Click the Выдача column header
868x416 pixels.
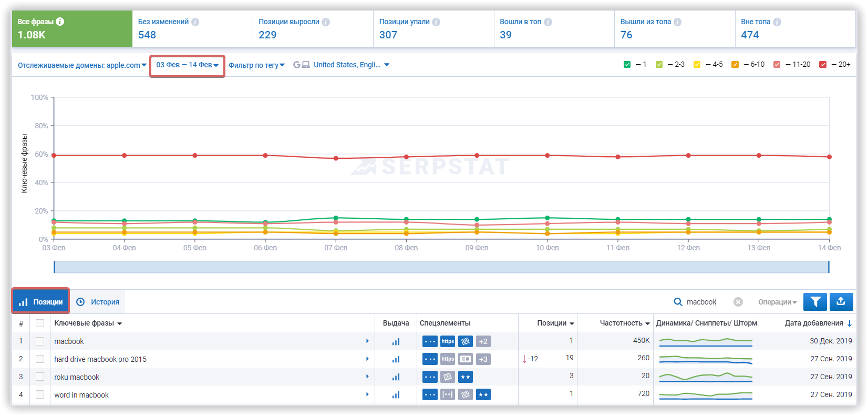click(x=396, y=323)
